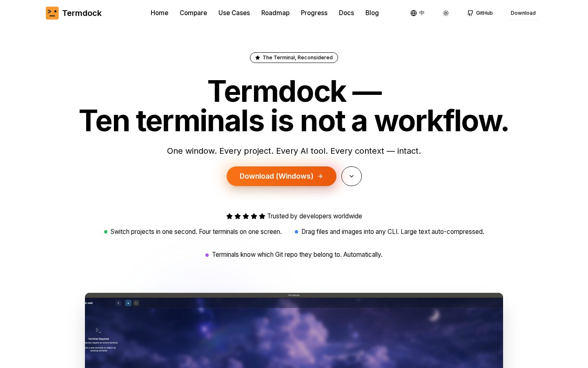Screen dimensions: 588x368
Task: Toggle light/dark theme sun icon
Action: (x=446, y=13)
